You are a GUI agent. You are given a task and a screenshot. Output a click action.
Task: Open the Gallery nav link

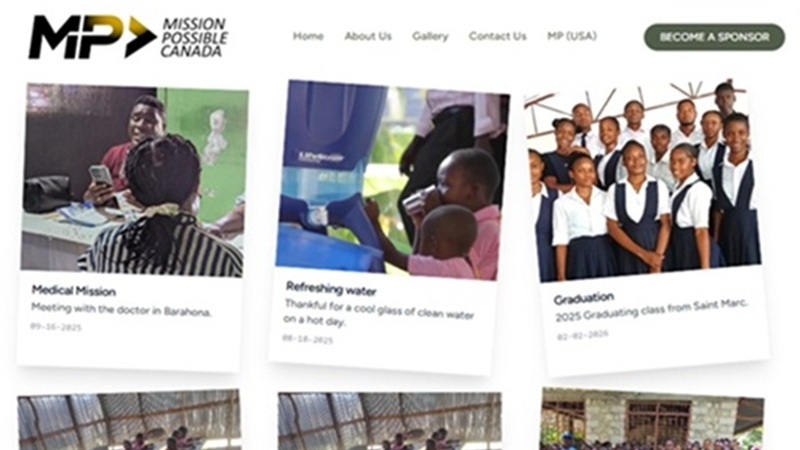(x=430, y=36)
